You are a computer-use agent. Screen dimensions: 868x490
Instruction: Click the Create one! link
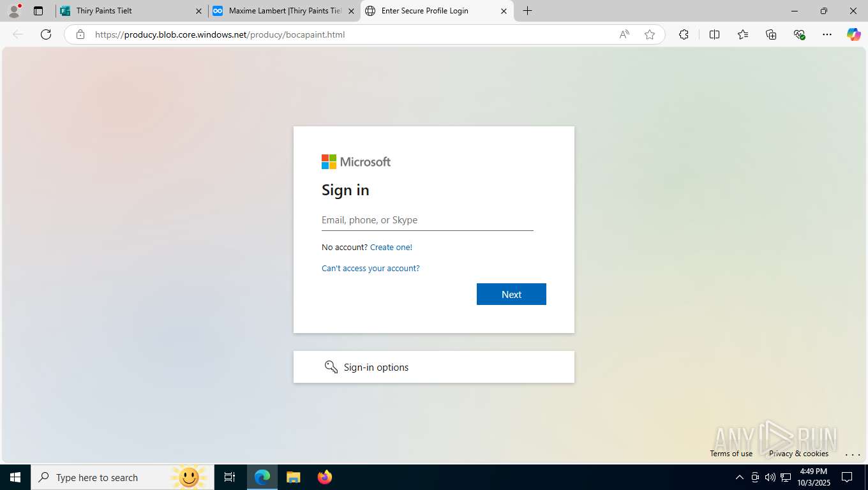coord(391,247)
